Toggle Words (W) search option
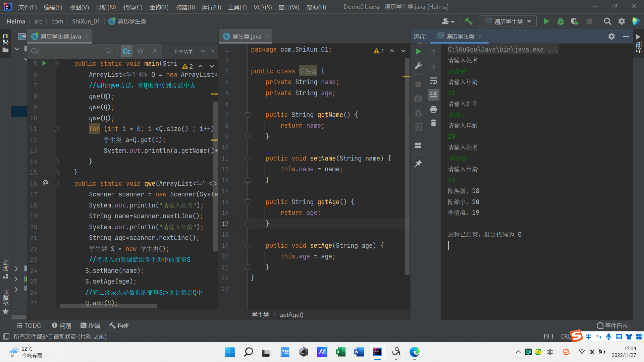This screenshot has height=362, width=644. click(140, 51)
